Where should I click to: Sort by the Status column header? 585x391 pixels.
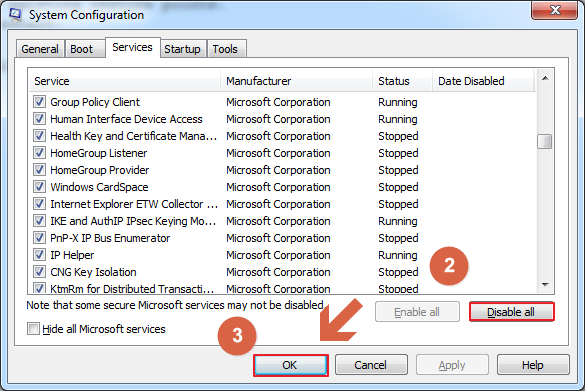pos(403,81)
